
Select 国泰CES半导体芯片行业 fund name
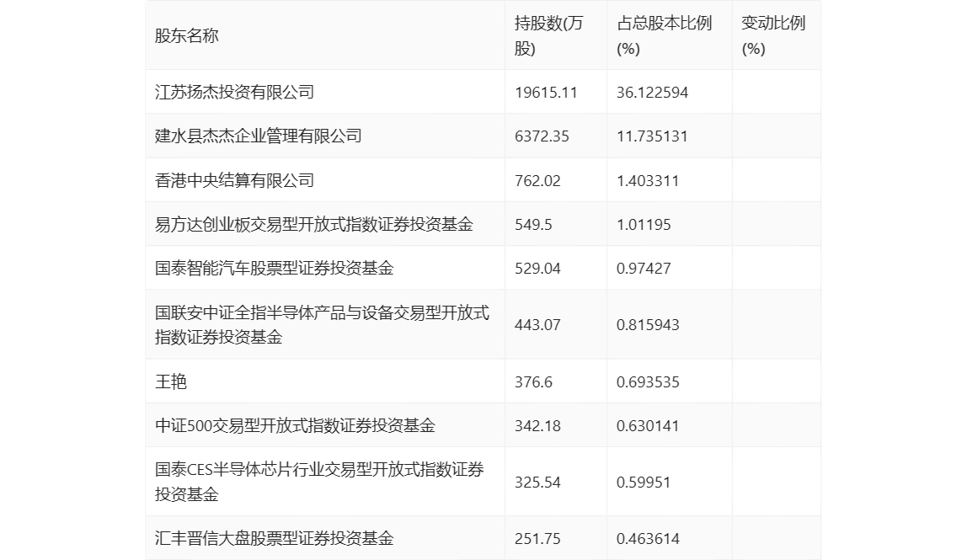tap(319, 483)
